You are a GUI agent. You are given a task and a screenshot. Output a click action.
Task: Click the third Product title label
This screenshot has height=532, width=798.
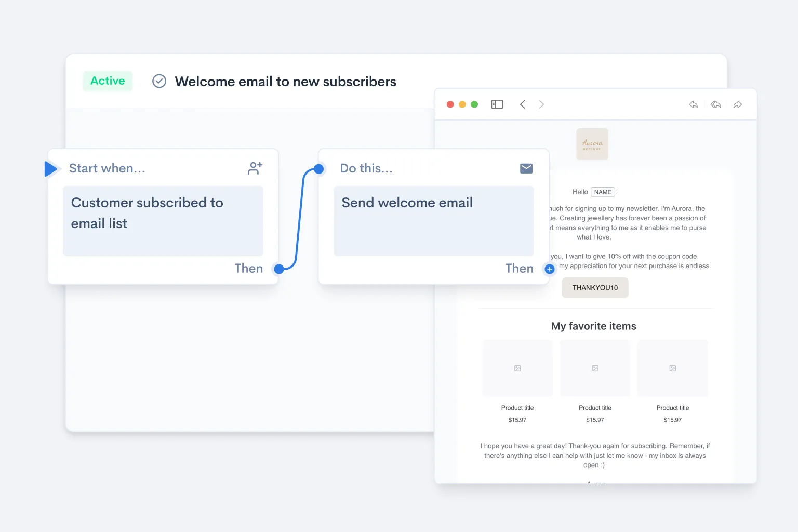(673, 408)
